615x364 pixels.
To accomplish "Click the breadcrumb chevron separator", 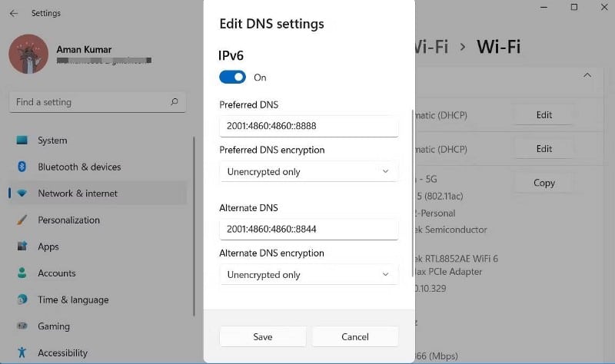I will pos(463,47).
